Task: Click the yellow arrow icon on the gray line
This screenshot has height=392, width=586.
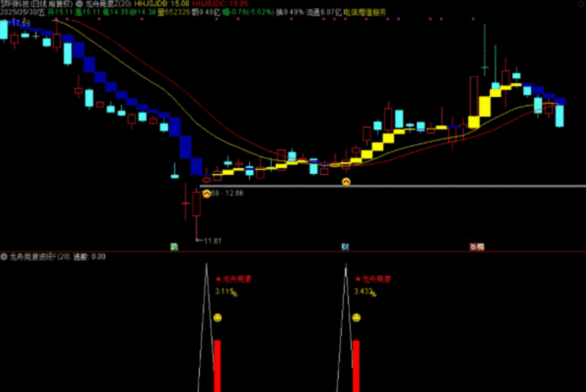Action: click(x=346, y=182)
